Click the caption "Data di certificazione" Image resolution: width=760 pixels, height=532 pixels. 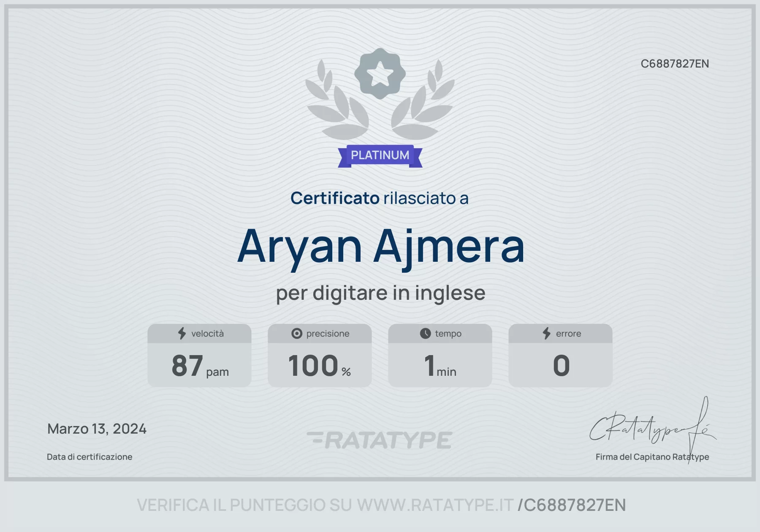90,457
